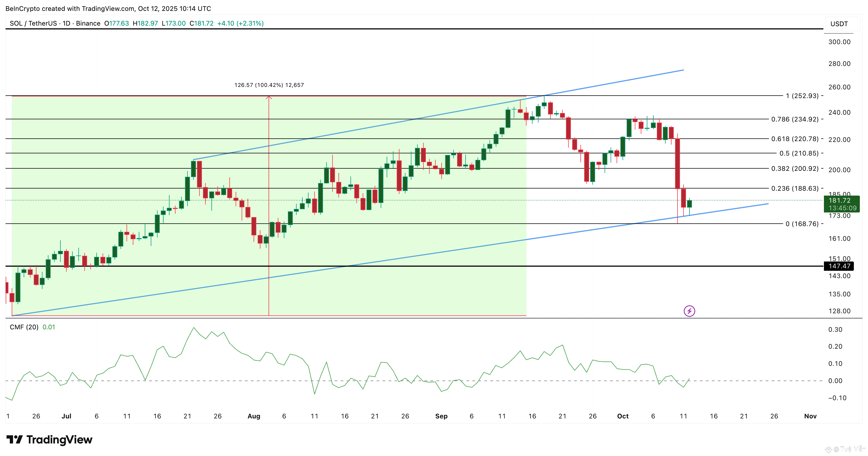
Task: Click the Sep label on time axis
Action: [441, 416]
